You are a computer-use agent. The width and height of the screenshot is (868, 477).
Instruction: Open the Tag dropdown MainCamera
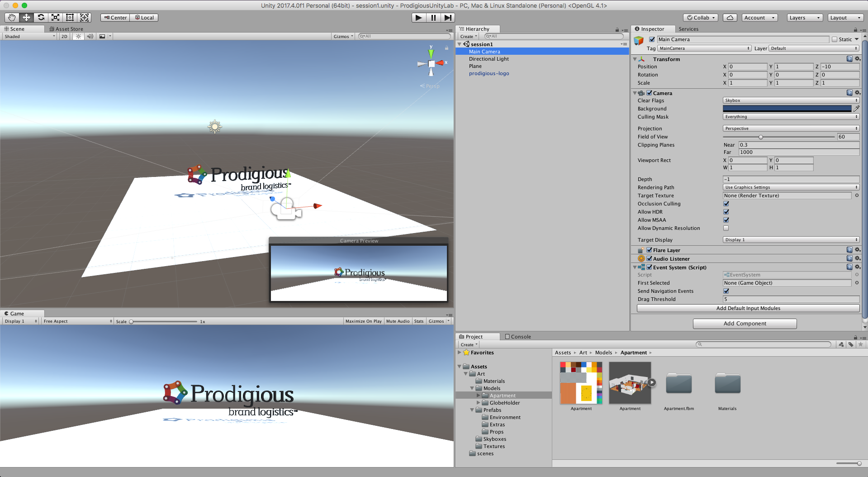click(x=704, y=48)
